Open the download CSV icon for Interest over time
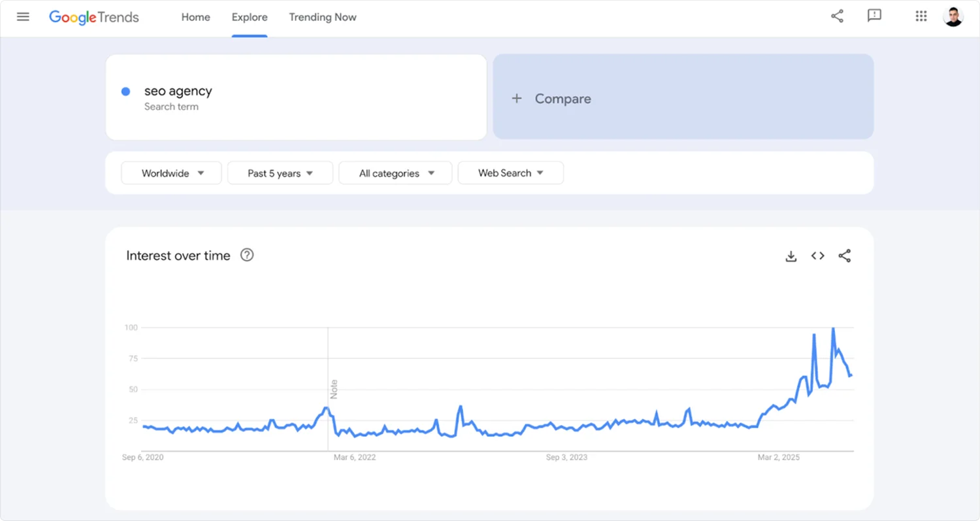 click(x=791, y=256)
